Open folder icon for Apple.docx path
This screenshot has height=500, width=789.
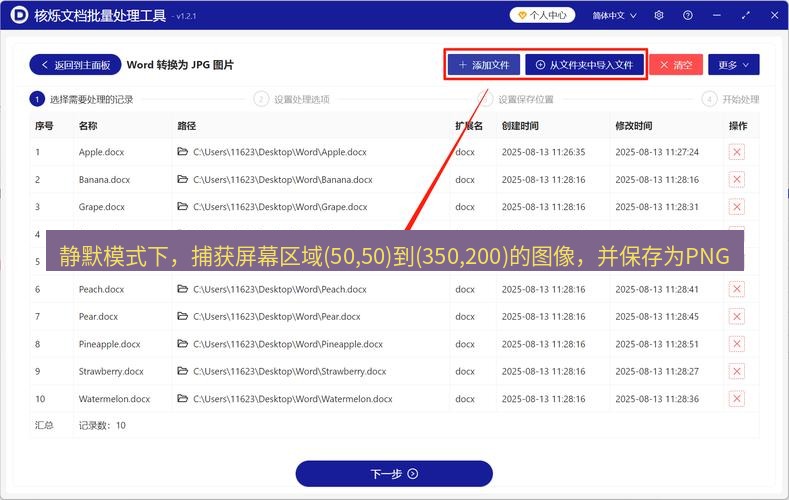183,151
